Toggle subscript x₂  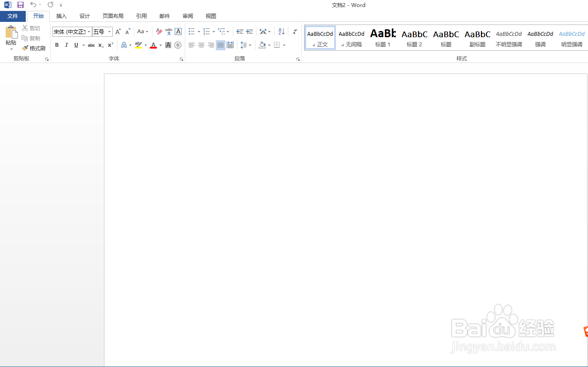pos(101,45)
